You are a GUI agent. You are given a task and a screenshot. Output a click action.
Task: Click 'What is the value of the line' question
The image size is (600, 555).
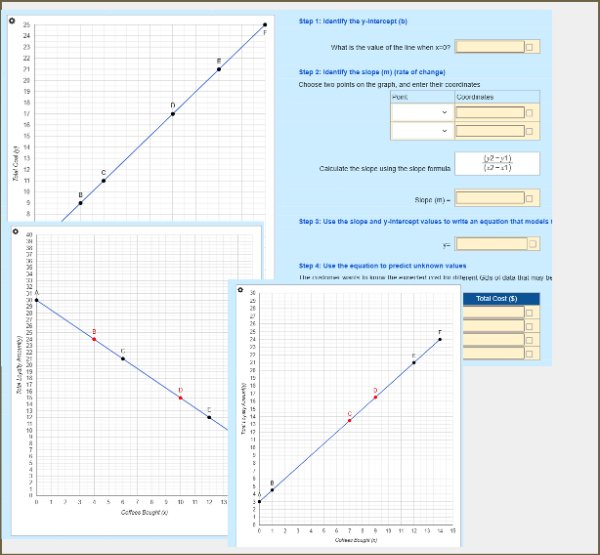tap(391, 47)
